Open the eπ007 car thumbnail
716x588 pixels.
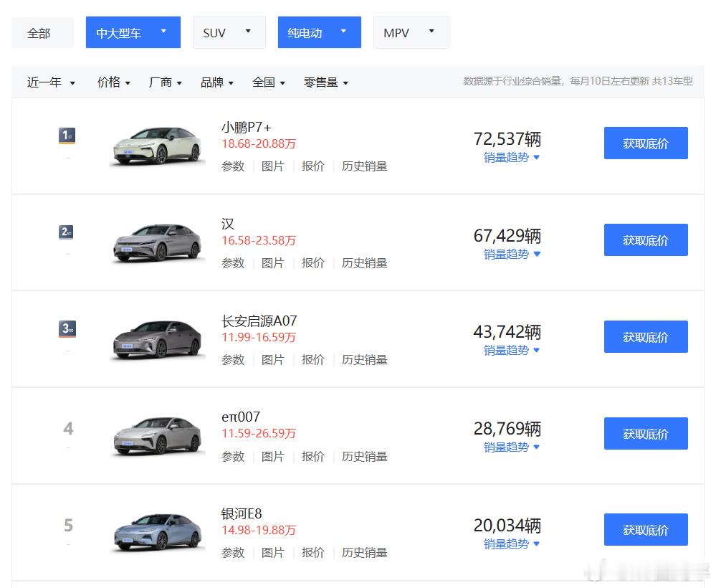(x=157, y=436)
